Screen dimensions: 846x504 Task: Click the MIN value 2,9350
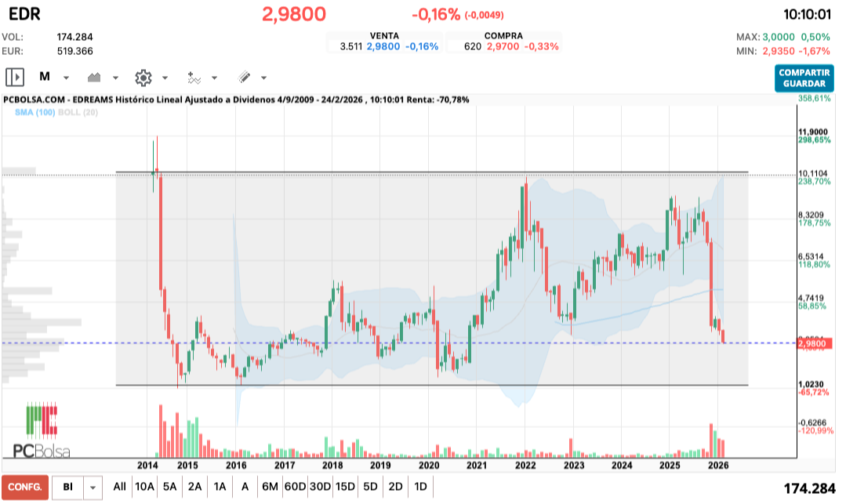tap(778, 51)
